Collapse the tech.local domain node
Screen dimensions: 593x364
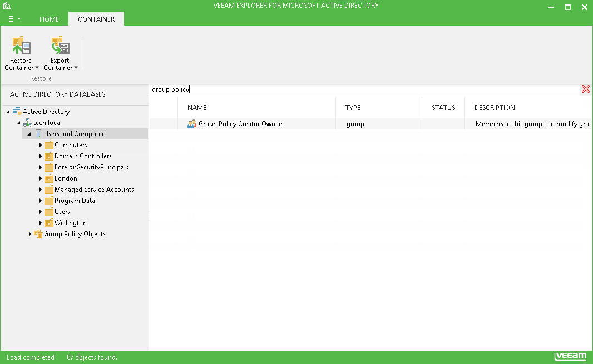pos(18,123)
